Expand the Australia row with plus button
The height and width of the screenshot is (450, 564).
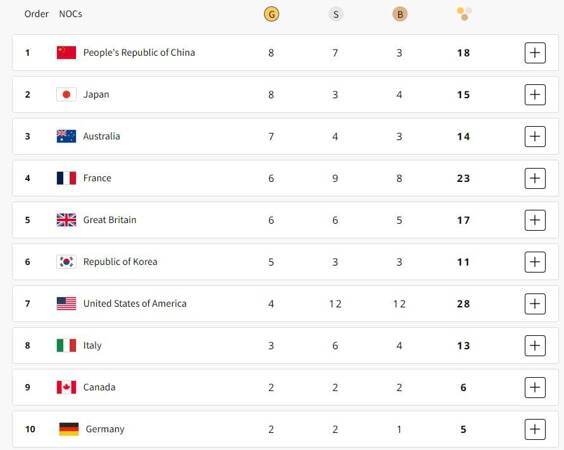(535, 136)
